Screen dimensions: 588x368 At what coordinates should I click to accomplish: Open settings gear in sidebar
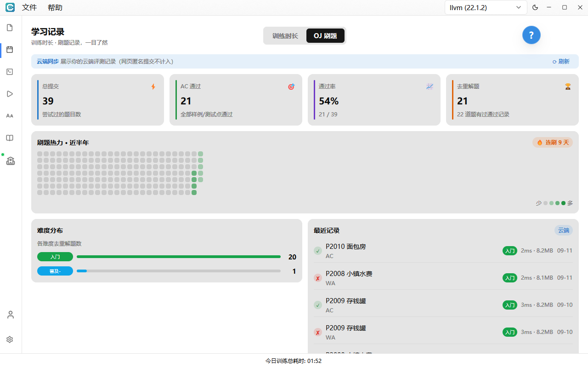(10, 339)
